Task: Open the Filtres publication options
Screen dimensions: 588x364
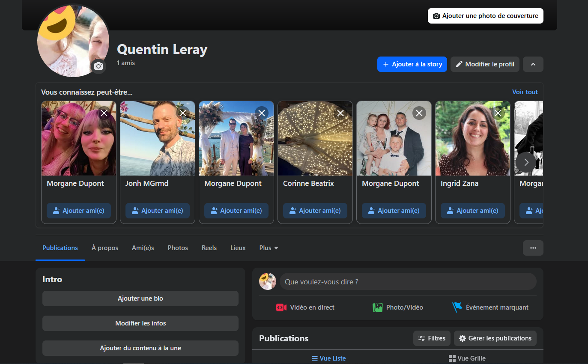Action: pyautogui.click(x=432, y=338)
